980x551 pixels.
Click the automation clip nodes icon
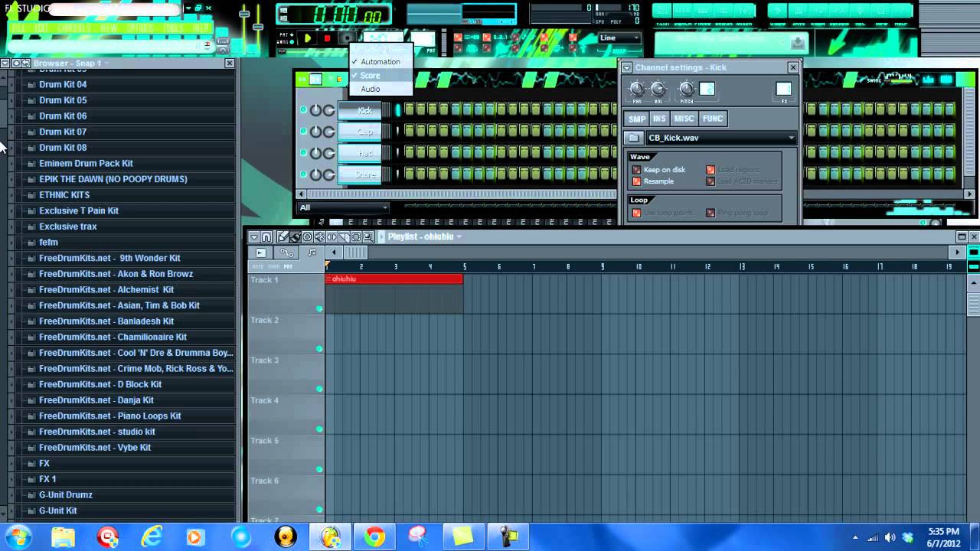click(x=287, y=253)
